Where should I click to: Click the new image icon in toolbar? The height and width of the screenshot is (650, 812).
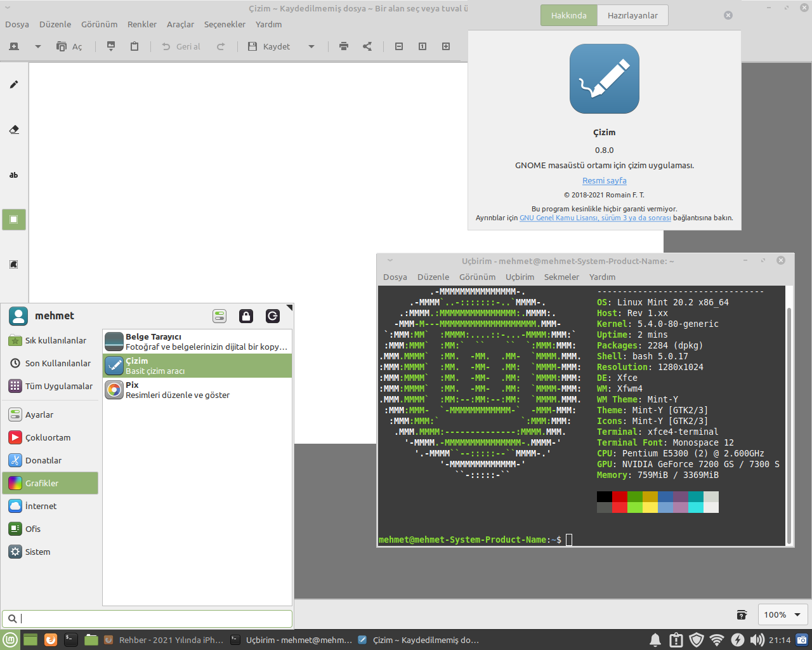pyautogui.click(x=14, y=46)
